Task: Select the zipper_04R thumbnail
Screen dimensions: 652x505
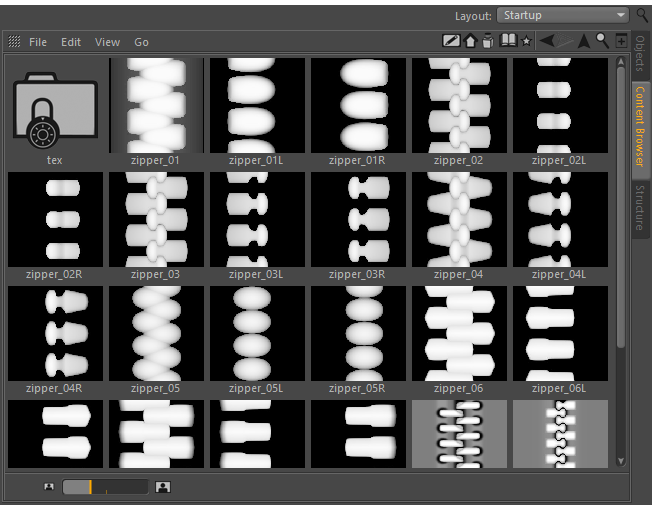Action: click(x=55, y=333)
